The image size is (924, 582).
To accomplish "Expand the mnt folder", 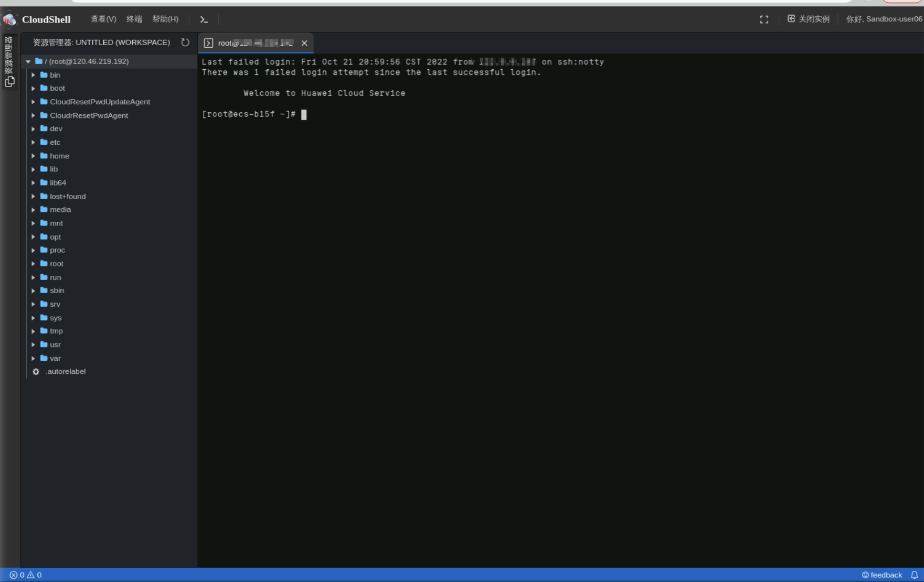I will point(33,223).
